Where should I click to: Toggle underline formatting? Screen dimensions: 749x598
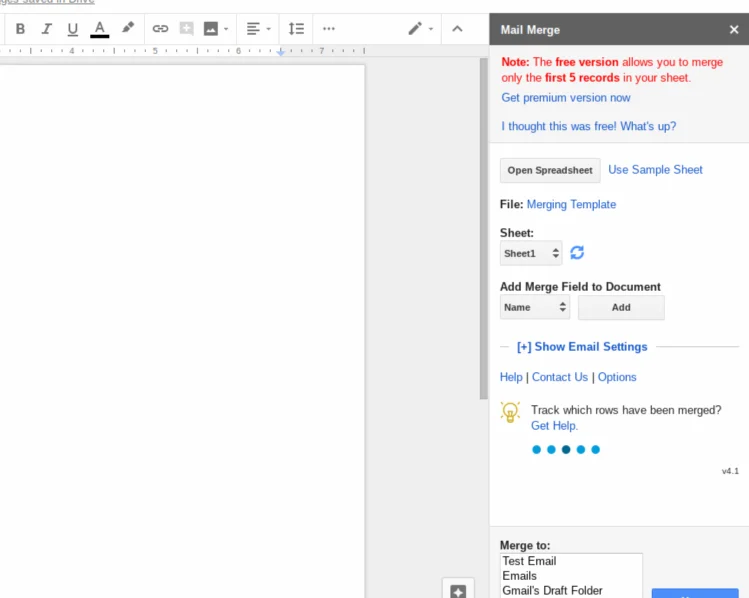[x=73, y=29]
